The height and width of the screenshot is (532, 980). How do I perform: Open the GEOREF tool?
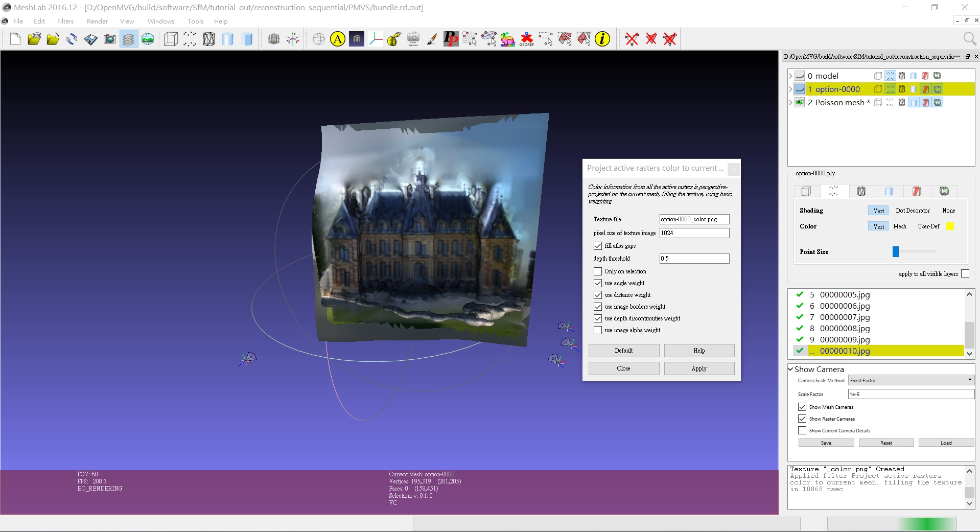coord(526,39)
